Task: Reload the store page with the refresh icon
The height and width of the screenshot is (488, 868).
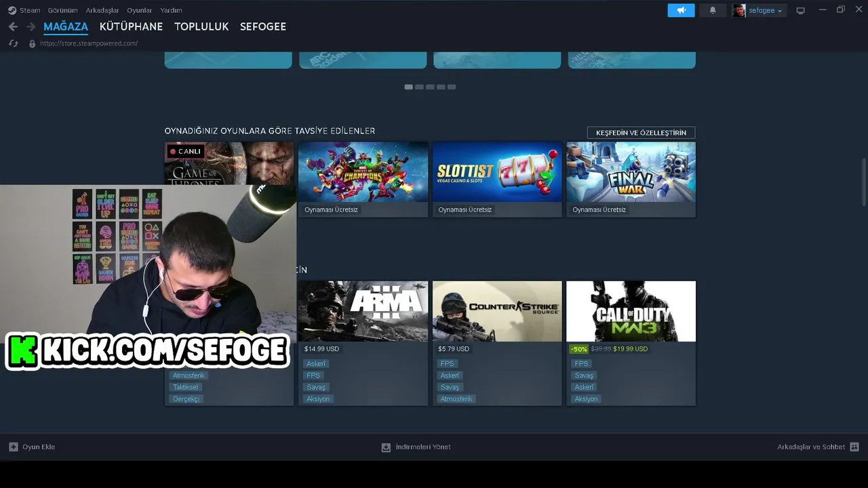Action: [13, 43]
